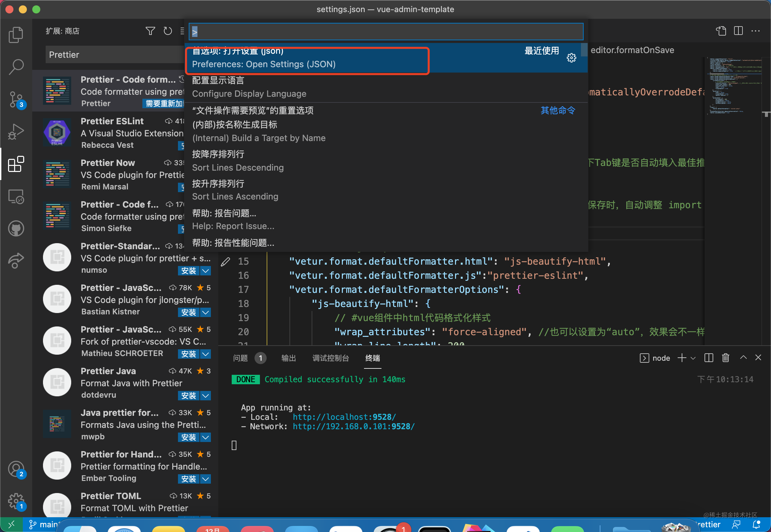This screenshot has width=771, height=532.
Task: Open the Search view
Action: pyautogui.click(x=16, y=67)
